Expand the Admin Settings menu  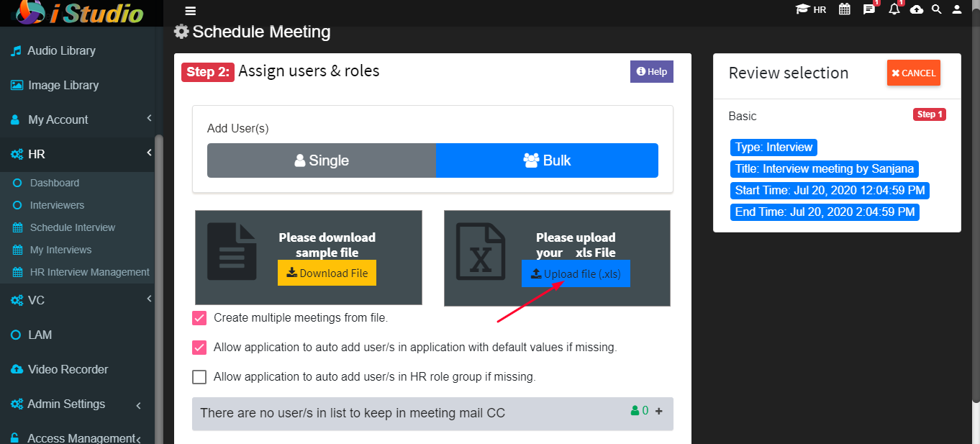(x=77, y=404)
